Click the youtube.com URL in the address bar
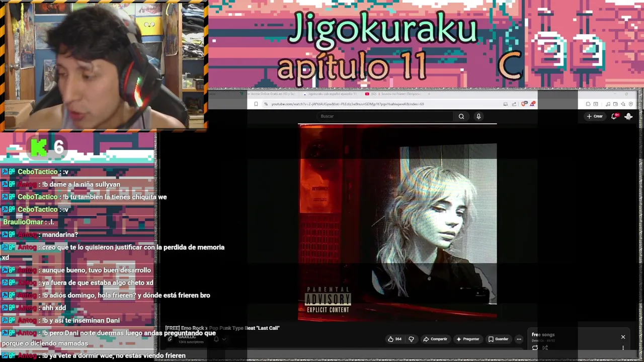This screenshot has width=644, height=362. [x=348, y=104]
